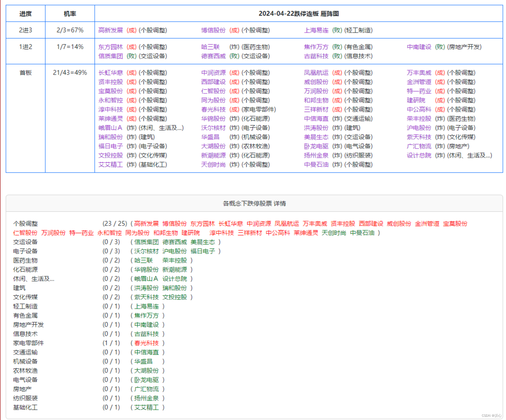Click the 纺织服装 concept label in details
This screenshot has height=420, width=506.
pyautogui.click(x=25, y=398)
